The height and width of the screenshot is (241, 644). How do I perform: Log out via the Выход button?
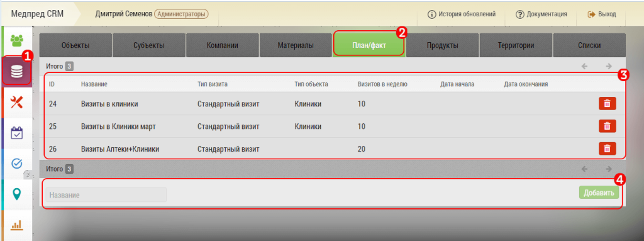[x=602, y=14]
